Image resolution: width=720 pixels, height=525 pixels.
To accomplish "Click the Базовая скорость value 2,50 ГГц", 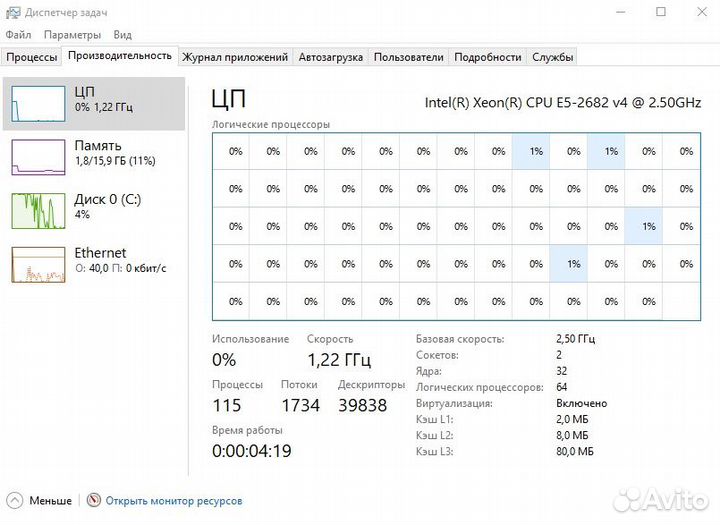I will (575, 339).
